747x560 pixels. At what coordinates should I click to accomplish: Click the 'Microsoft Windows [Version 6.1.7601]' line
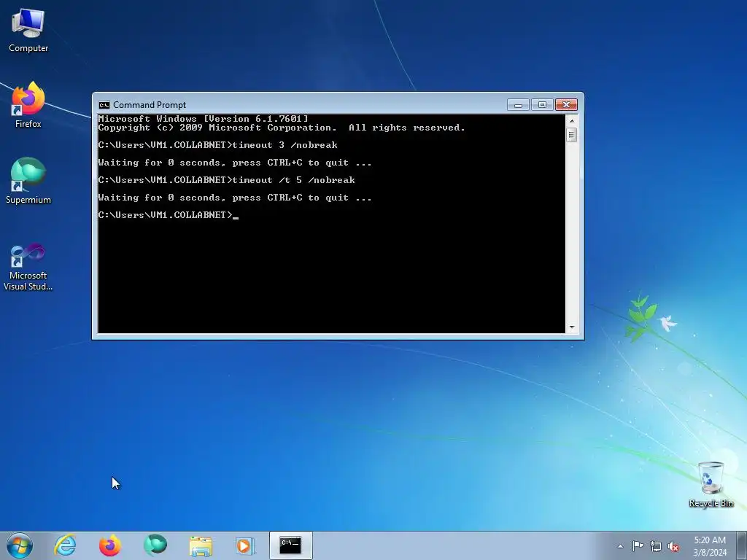204,119
